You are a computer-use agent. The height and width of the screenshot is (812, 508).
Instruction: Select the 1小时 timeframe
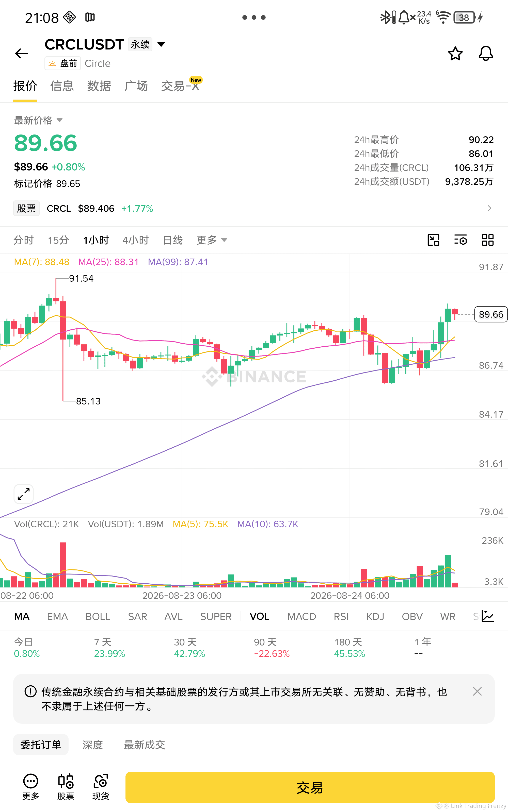coord(96,240)
